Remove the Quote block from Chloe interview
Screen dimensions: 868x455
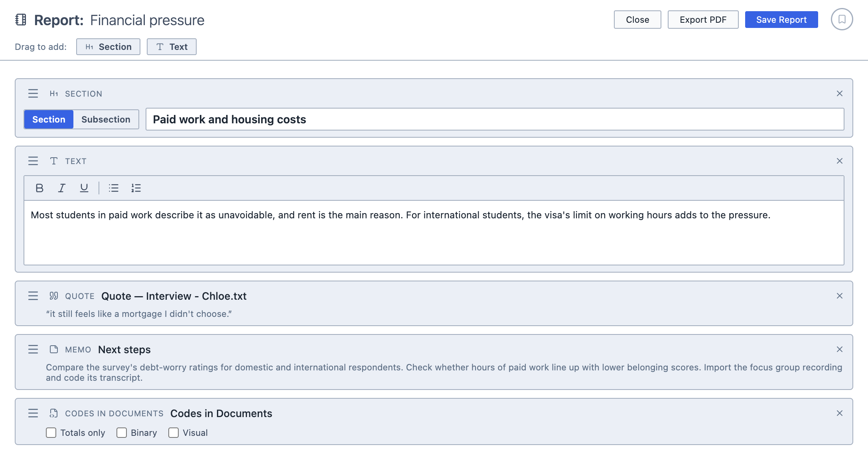point(840,296)
